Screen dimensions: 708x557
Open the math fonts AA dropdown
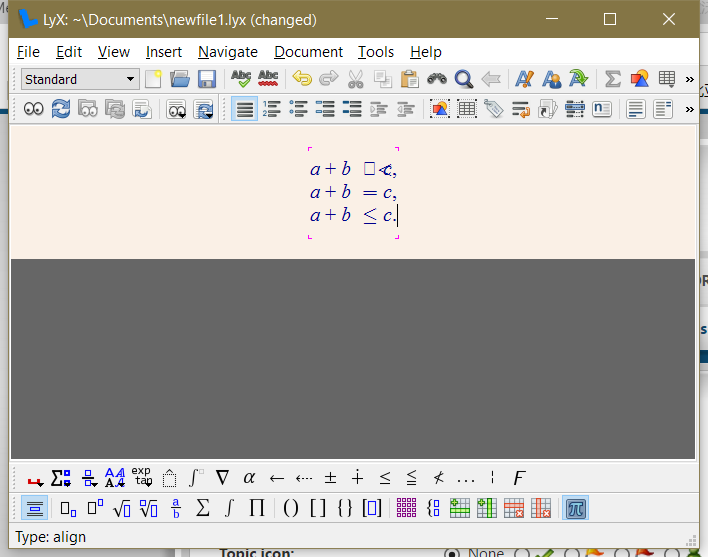click(x=115, y=478)
